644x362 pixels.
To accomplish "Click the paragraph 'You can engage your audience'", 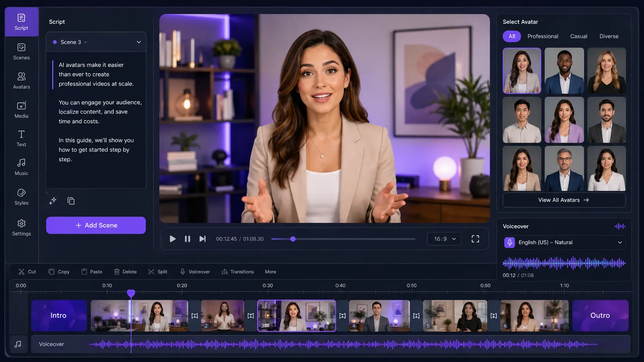I will point(100,112).
